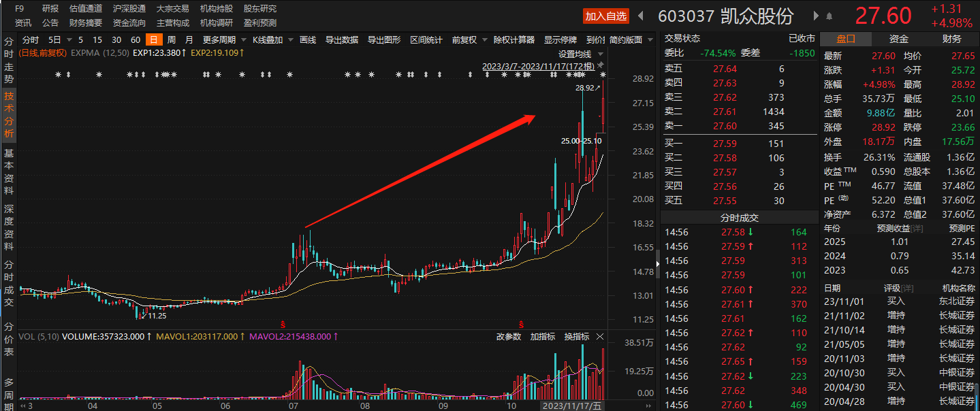Open the 资讯 menu item
Image resolution: width=980 pixels, height=411 pixels.
(x=22, y=22)
